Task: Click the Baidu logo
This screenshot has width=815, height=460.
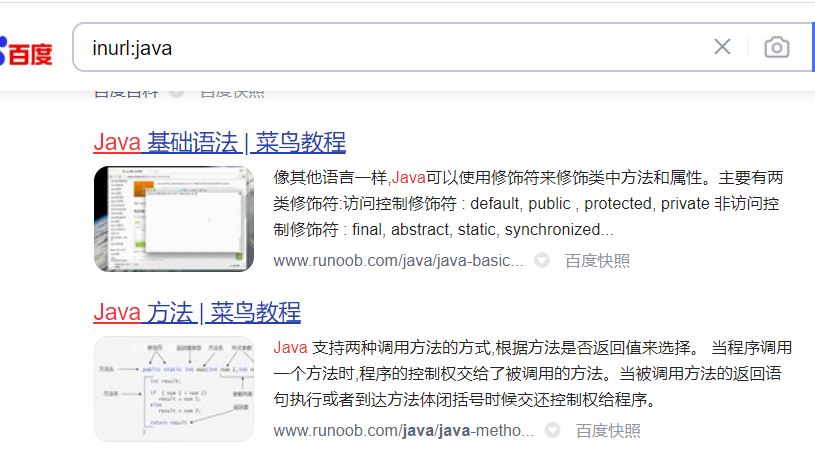Action: coord(26,53)
